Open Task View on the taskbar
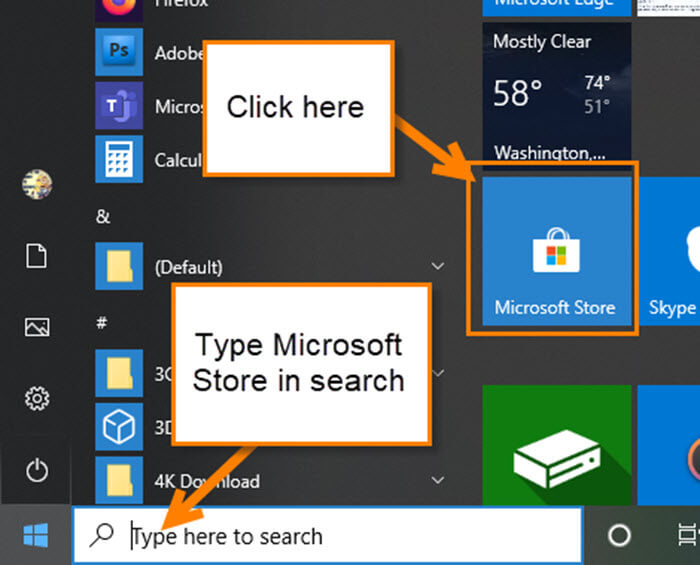This screenshot has width=700, height=565. tap(688, 535)
